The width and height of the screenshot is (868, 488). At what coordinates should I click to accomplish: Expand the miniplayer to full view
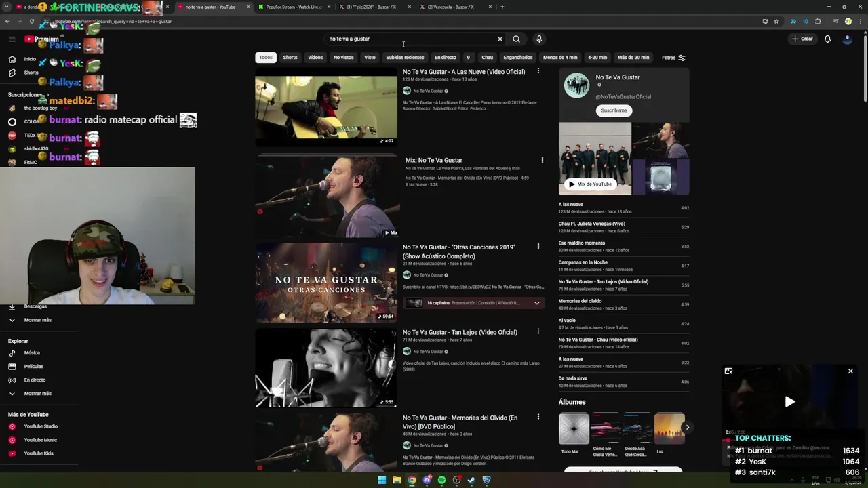728,371
